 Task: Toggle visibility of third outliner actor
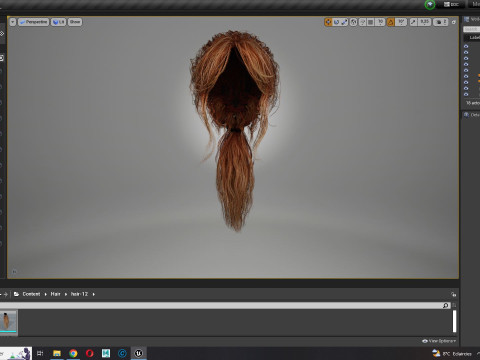click(x=466, y=58)
